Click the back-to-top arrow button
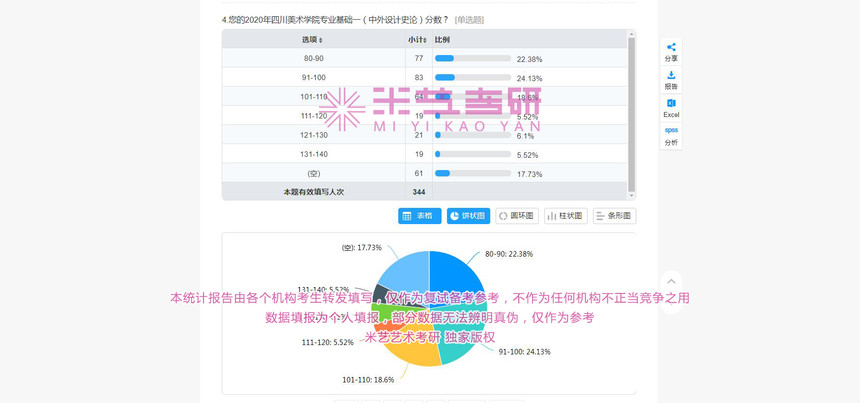This screenshot has width=860, height=403. 671,282
